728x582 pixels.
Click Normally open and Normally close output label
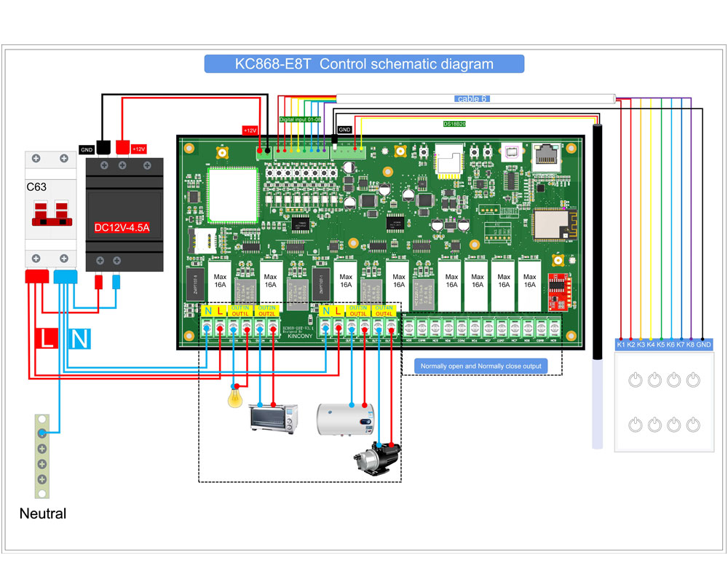point(480,366)
